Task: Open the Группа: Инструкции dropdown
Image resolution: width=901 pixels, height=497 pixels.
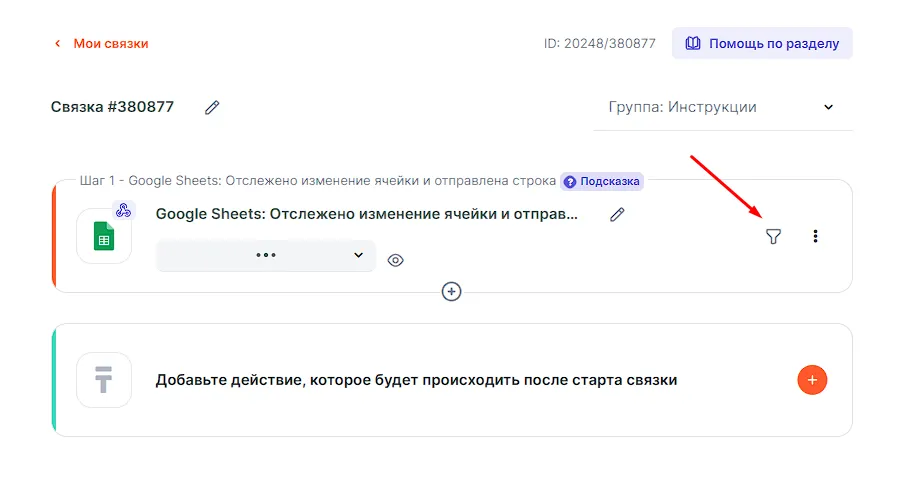Action: click(x=720, y=107)
